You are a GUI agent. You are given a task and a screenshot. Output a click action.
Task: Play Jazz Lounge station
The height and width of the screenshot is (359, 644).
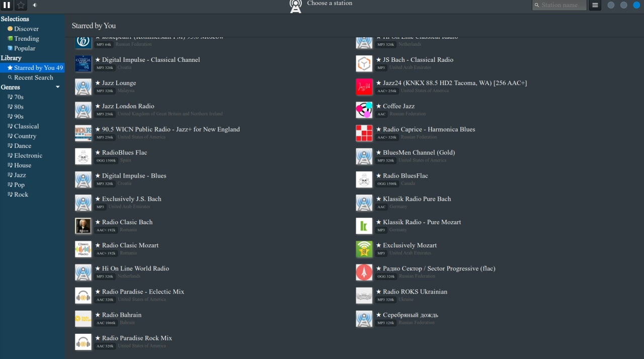point(119,83)
